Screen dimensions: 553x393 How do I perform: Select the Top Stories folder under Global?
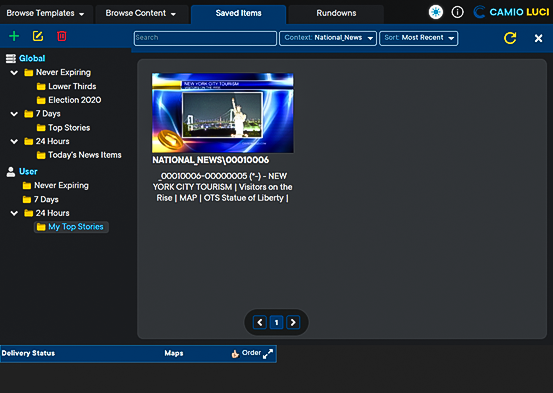pos(63,128)
